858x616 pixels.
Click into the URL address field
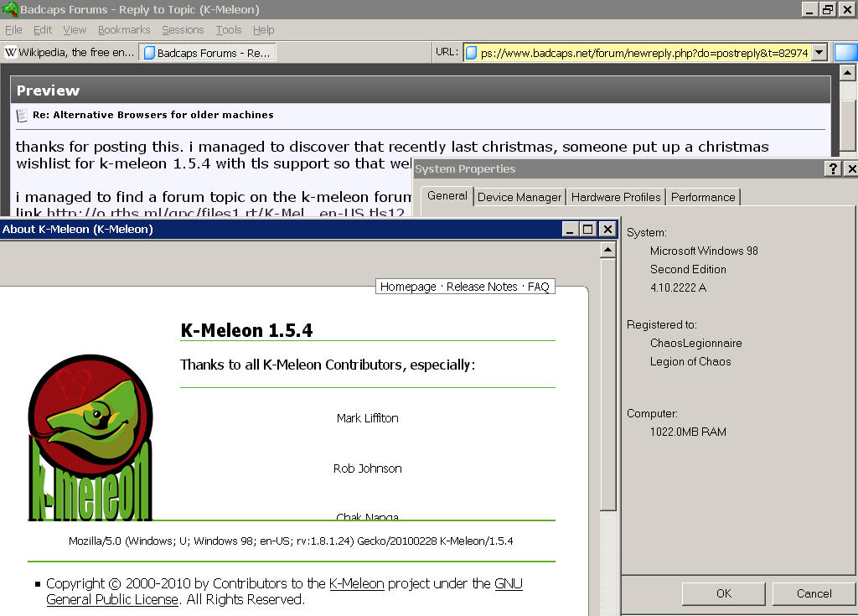643,53
